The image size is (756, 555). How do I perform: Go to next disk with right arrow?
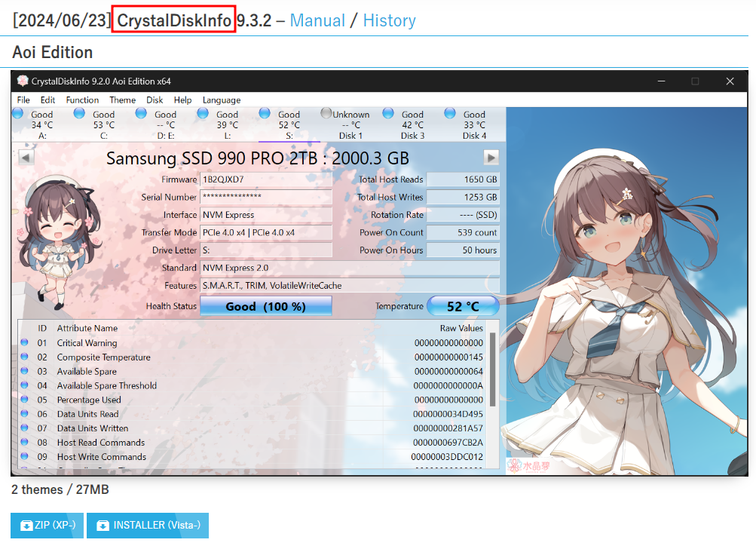point(491,157)
